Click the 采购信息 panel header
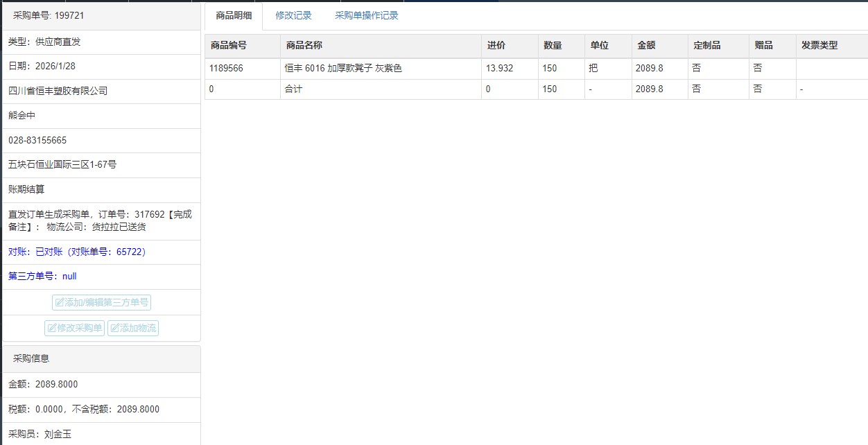The width and height of the screenshot is (868, 445). [31, 359]
